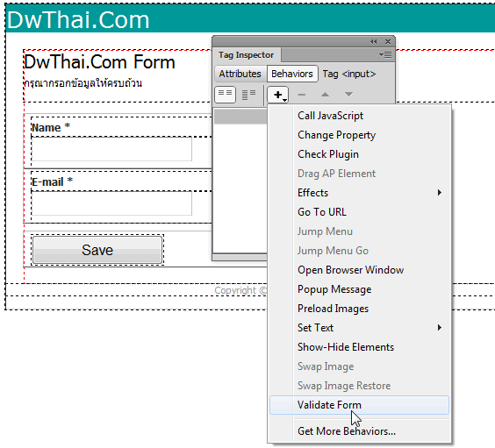The image size is (495, 448).
Task: Click the DwThai.Com Form heading
Action: tap(100, 62)
